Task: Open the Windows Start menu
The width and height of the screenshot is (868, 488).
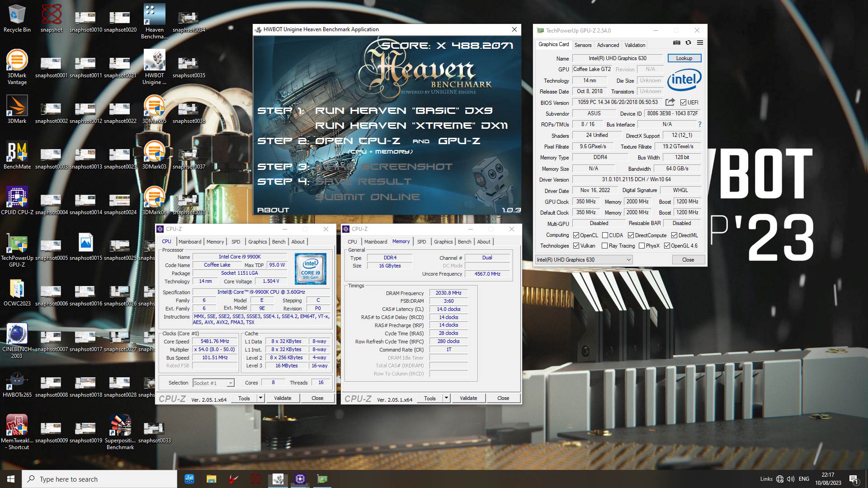Action: pyautogui.click(x=11, y=479)
